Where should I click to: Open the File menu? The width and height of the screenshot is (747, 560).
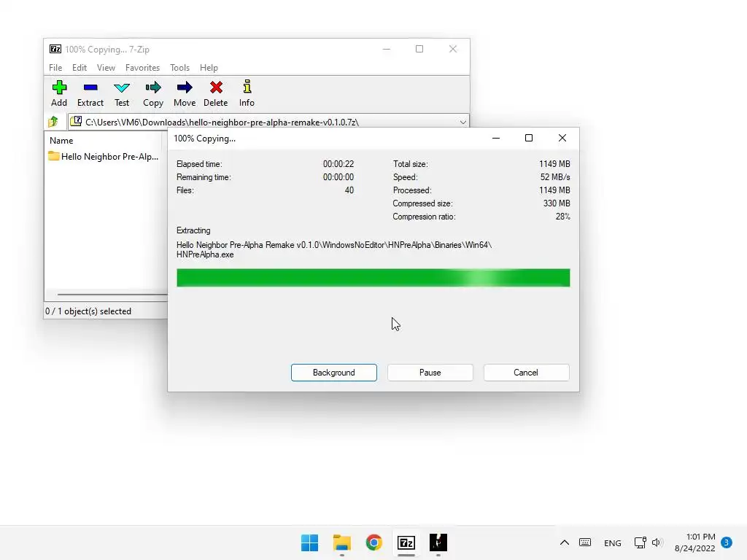pyautogui.click(x=55, y=68)
